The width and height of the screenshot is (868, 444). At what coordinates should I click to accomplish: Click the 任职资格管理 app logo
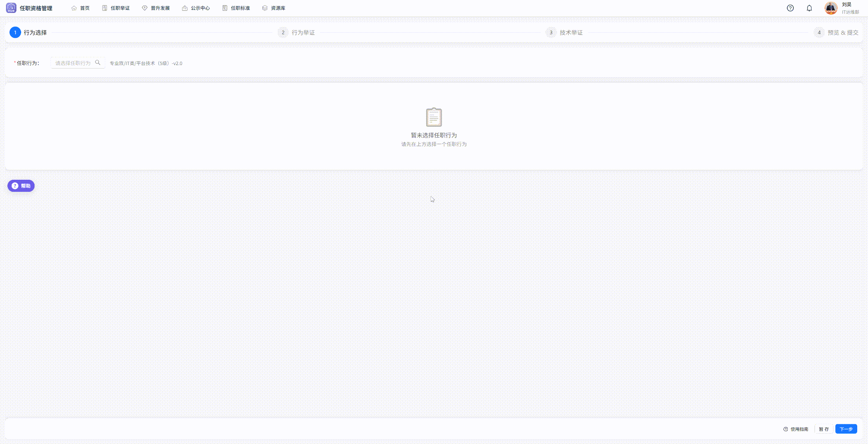[11, 8]
